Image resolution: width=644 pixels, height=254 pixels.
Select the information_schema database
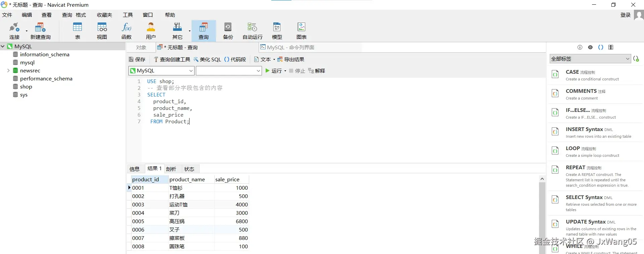tap(45, 54)
